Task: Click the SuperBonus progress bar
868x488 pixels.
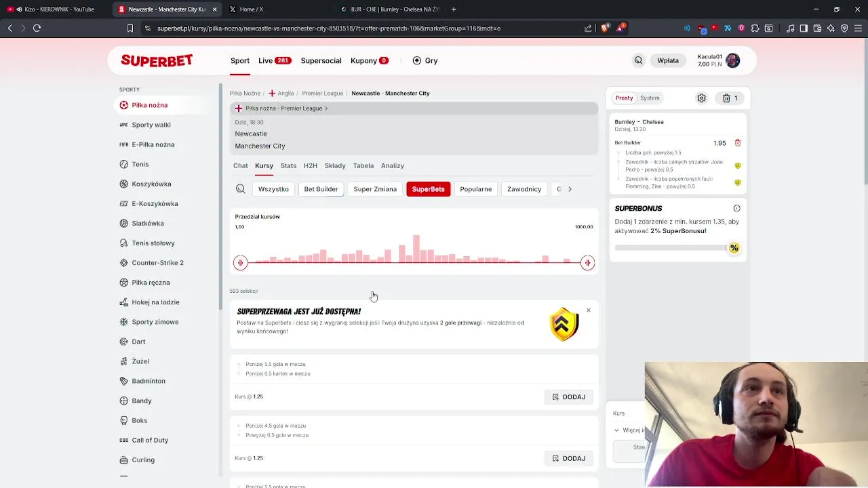Action: [671, 248]
